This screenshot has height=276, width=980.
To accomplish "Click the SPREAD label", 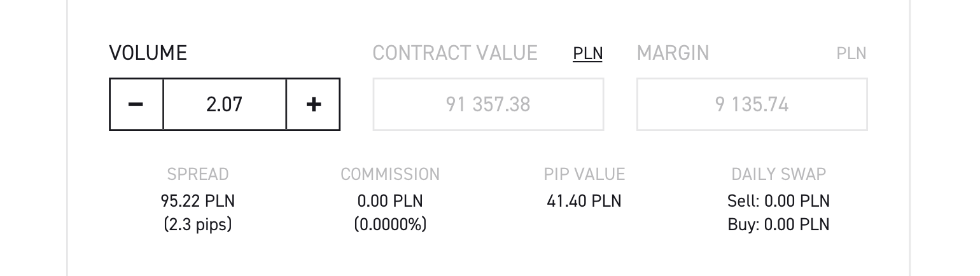I will click(197, 174).
